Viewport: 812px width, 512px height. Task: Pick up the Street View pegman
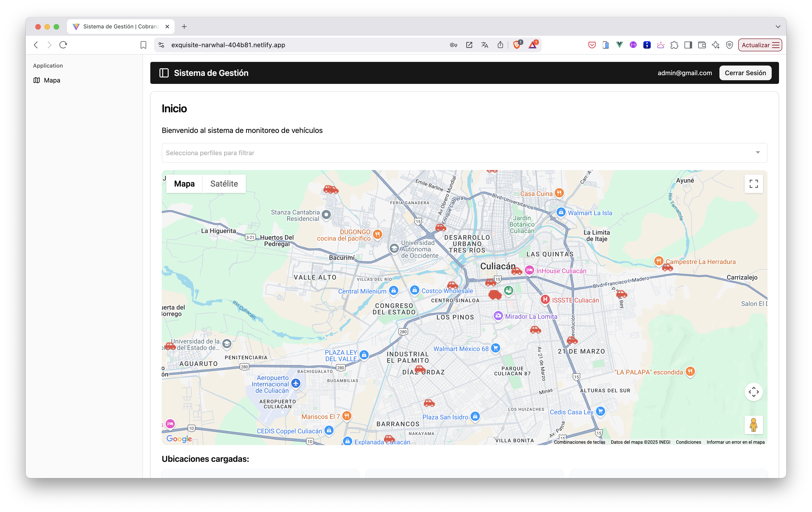tap(754, 425)
